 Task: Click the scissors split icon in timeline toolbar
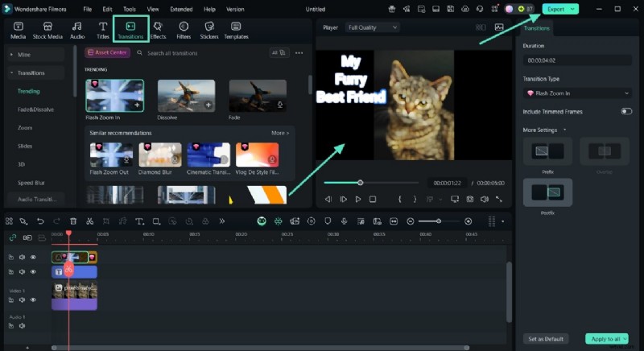point(89,221)
